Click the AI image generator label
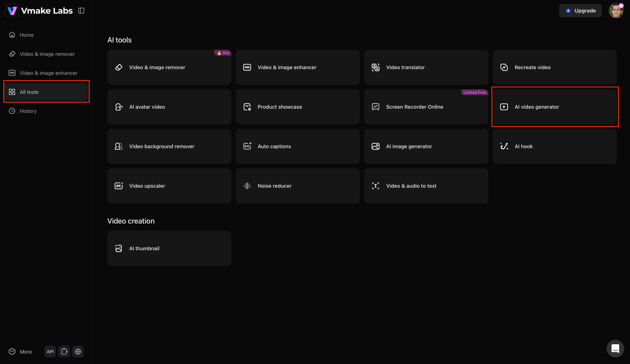This screenshot has width=630, height=364. tap(409, 146)
